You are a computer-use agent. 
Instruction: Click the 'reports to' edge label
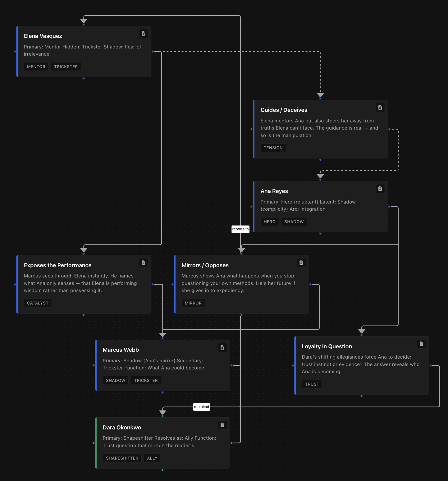(x=240, y=229)
